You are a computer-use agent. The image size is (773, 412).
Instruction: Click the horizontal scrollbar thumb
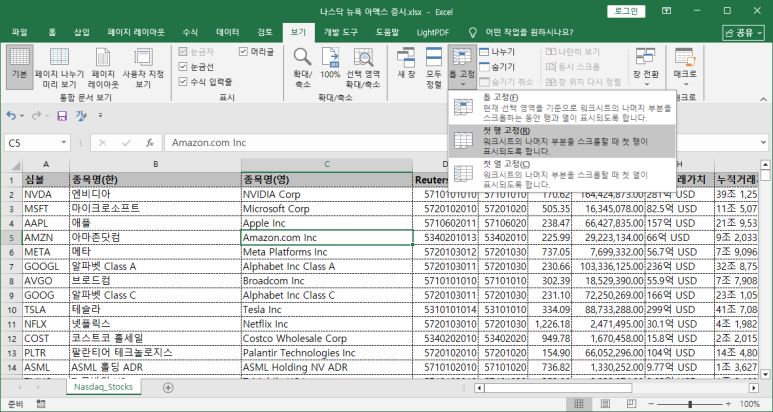(559, 388)
